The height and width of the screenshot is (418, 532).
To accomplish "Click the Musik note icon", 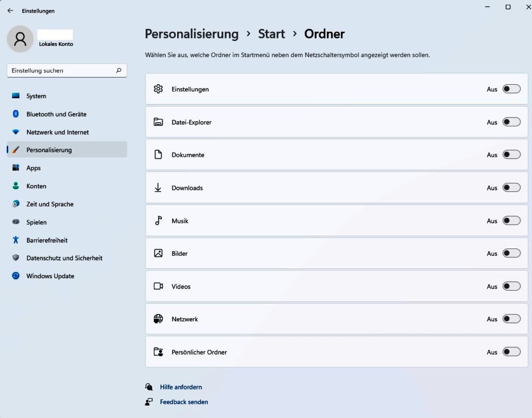I will point(158,220).
